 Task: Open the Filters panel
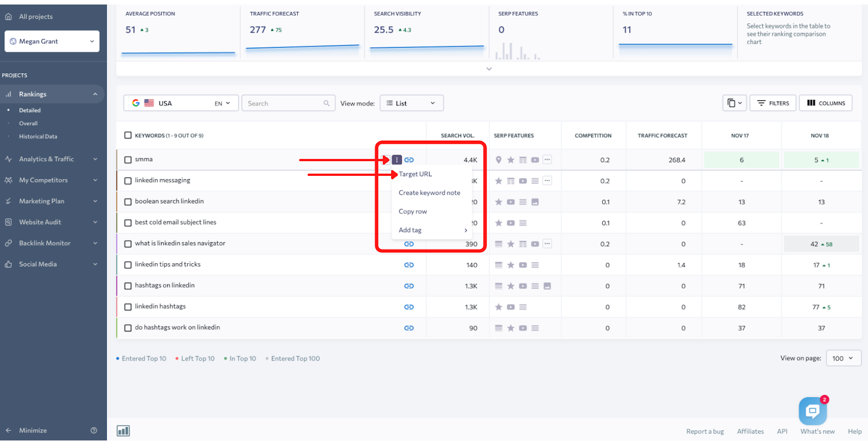(x=773, y=103)
